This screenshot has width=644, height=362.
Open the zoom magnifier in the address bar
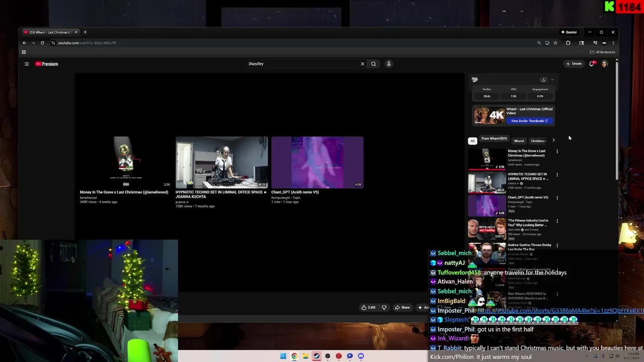[539, 43]
